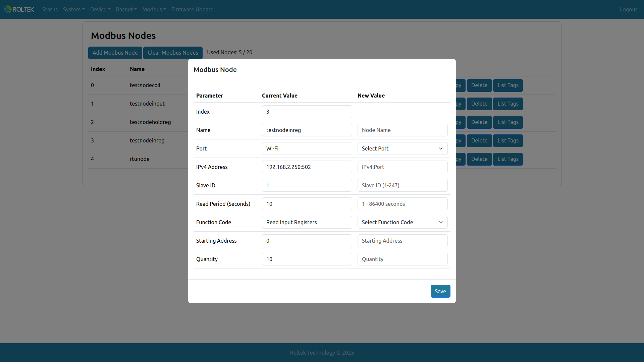Image resolution: width=644 pixels, height=362 pixels.
Task: Click current Port field showing Wi-Fi
Action: pyautogui.click(x=307, y=148)
